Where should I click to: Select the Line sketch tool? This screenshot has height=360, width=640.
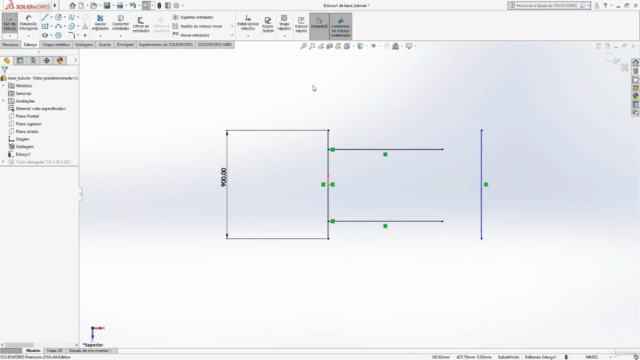(45, 17)
